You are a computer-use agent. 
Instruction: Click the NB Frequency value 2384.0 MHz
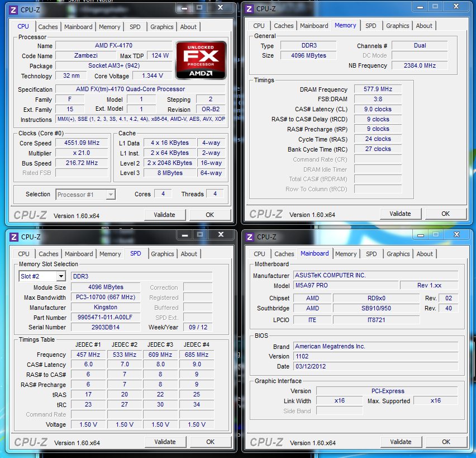420,65
